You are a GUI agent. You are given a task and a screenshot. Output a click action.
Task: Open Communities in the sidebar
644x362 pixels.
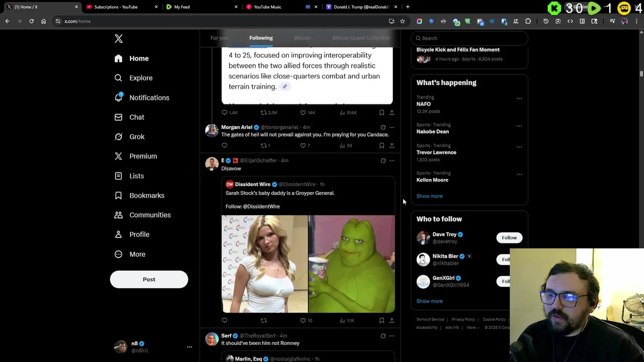click(142, 215)
